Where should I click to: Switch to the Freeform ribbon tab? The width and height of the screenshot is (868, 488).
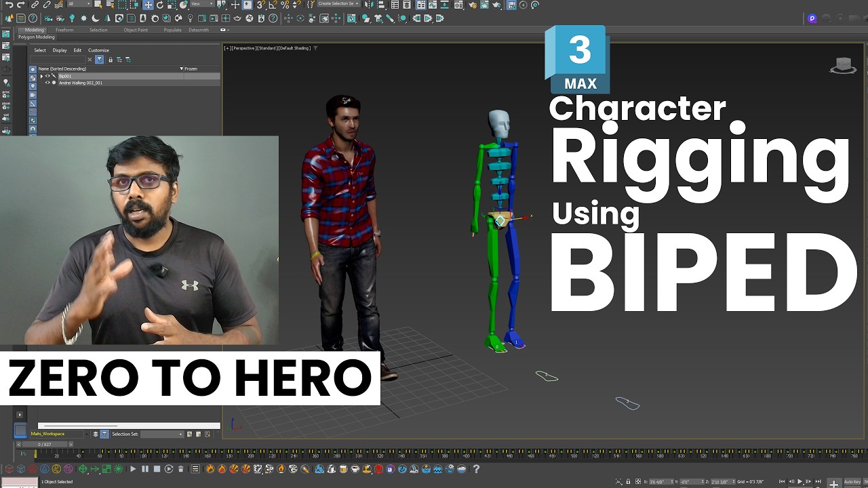point(64,30)
